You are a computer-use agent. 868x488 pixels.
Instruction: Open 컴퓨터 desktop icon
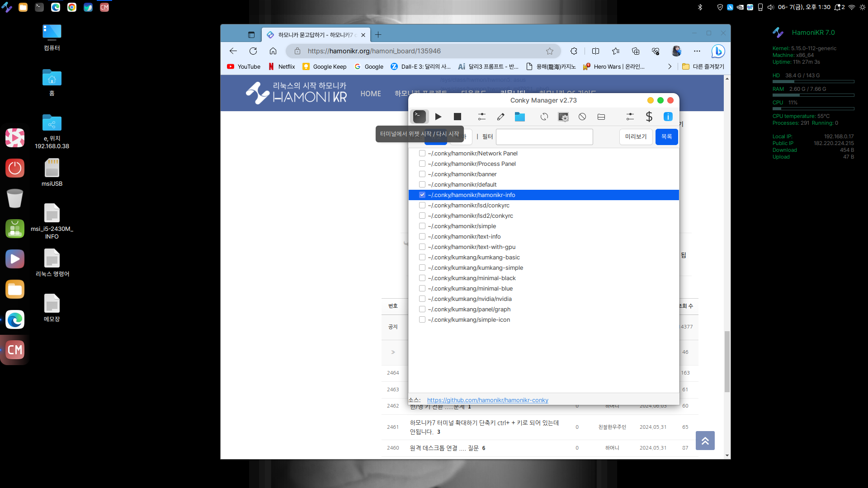click(x=52, y=37)
